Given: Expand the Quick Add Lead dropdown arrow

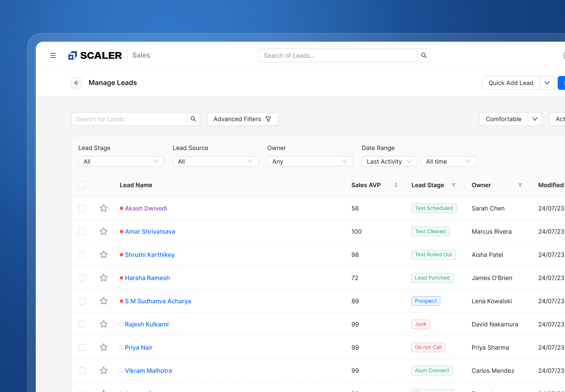Looking at the screenshot, I should click(547, 83).
